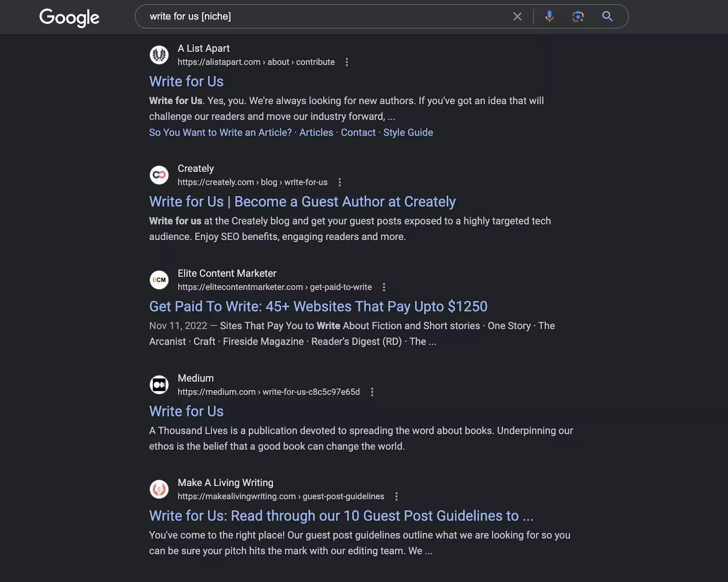
Task: Click the Google logo
Action: pos(69,18)
